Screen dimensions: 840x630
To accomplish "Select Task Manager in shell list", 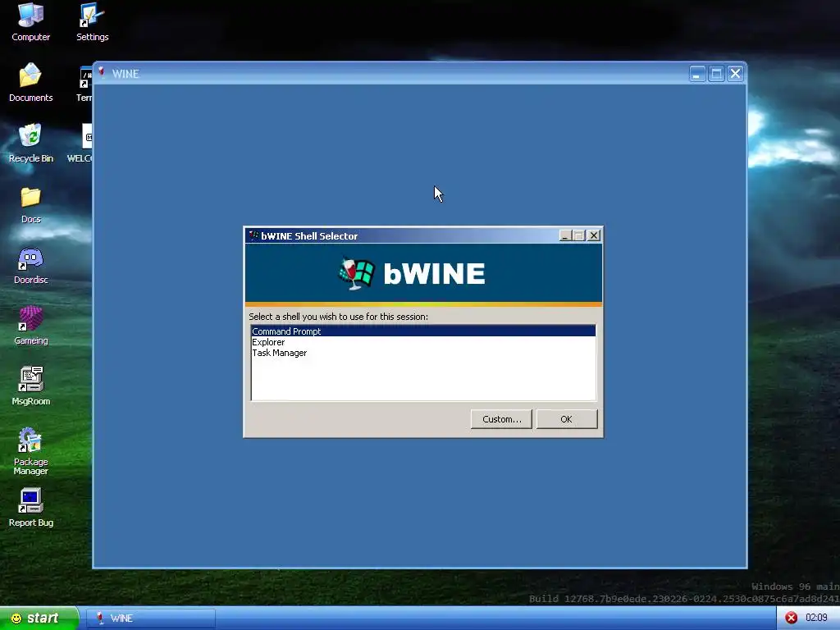I will pos(423,353).
